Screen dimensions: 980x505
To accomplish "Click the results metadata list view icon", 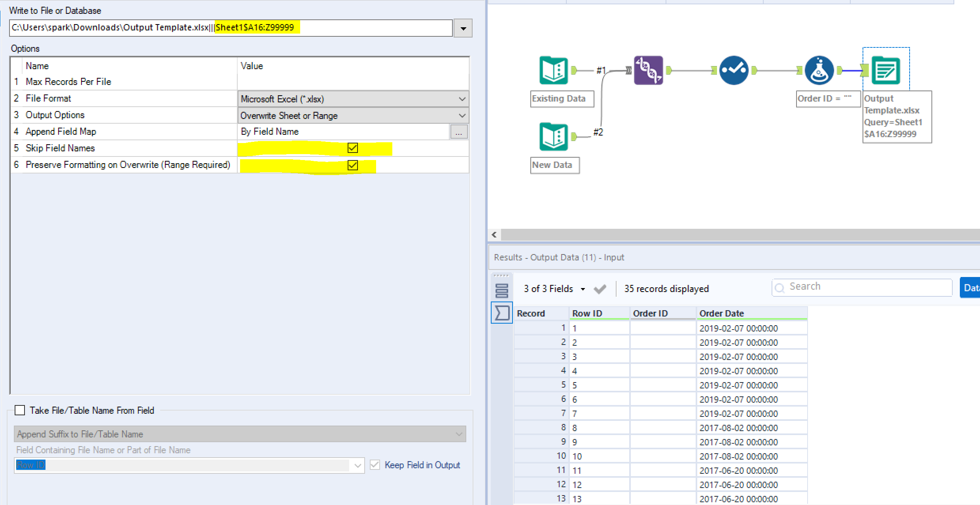I will point(501,291).
